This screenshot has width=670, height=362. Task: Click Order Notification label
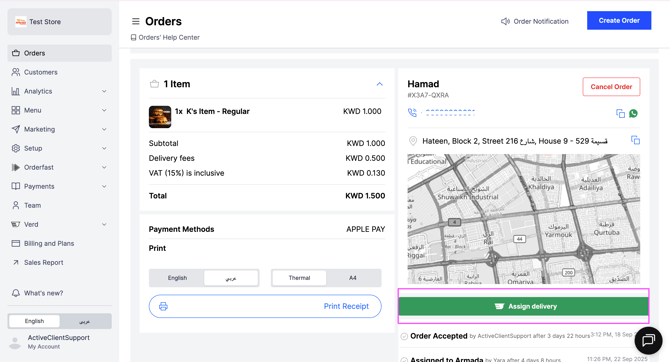(541, 21)
